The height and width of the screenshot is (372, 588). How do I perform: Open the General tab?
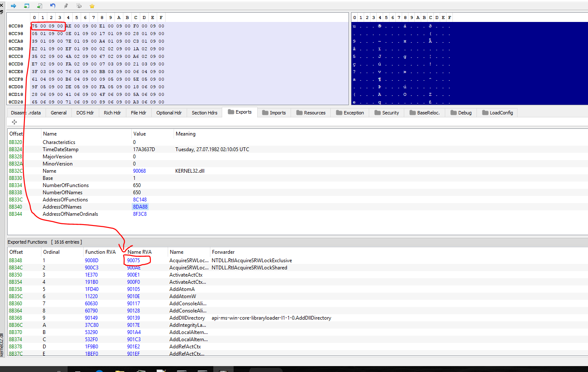coord(59,113)
